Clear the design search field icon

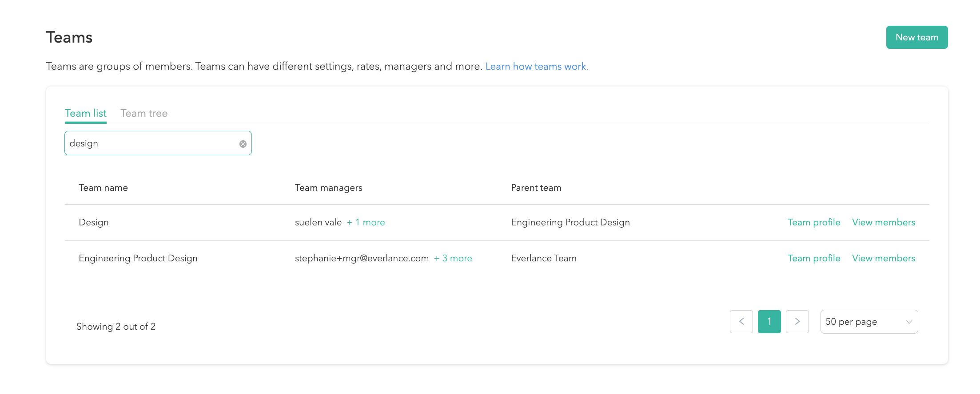point(243,144)
